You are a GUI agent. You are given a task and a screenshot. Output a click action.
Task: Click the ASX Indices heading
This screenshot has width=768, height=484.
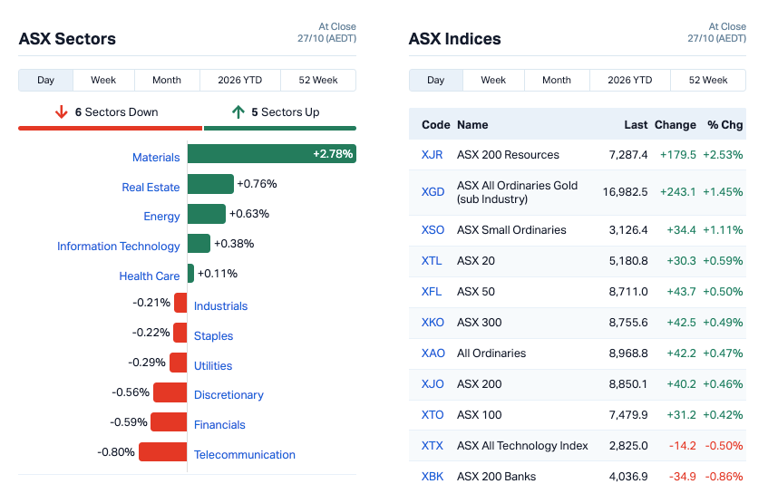[x=455, y=39]
